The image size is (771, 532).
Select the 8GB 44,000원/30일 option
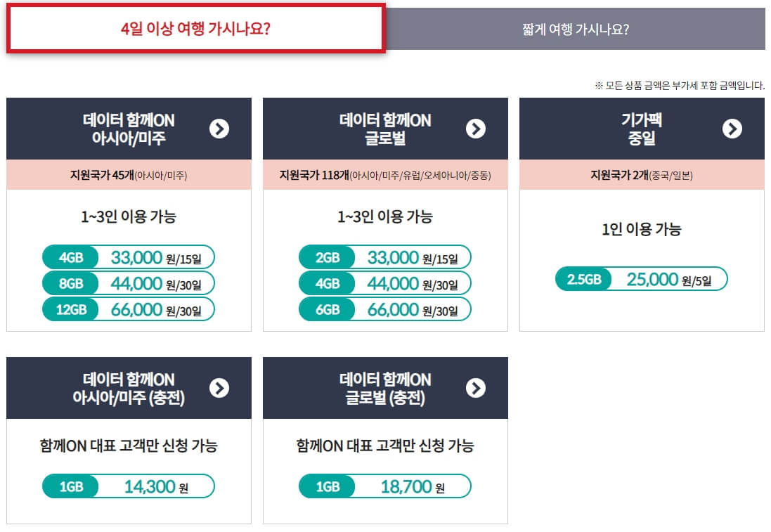tap(158, 283)
